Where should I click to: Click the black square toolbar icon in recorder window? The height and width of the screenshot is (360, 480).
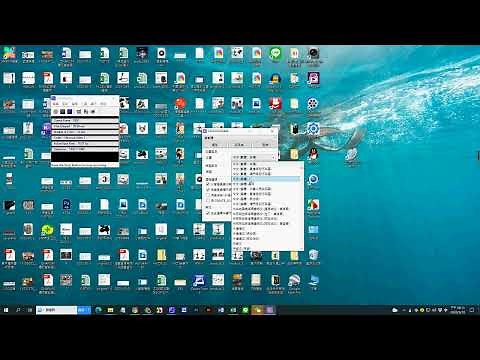tap(63, 111)
